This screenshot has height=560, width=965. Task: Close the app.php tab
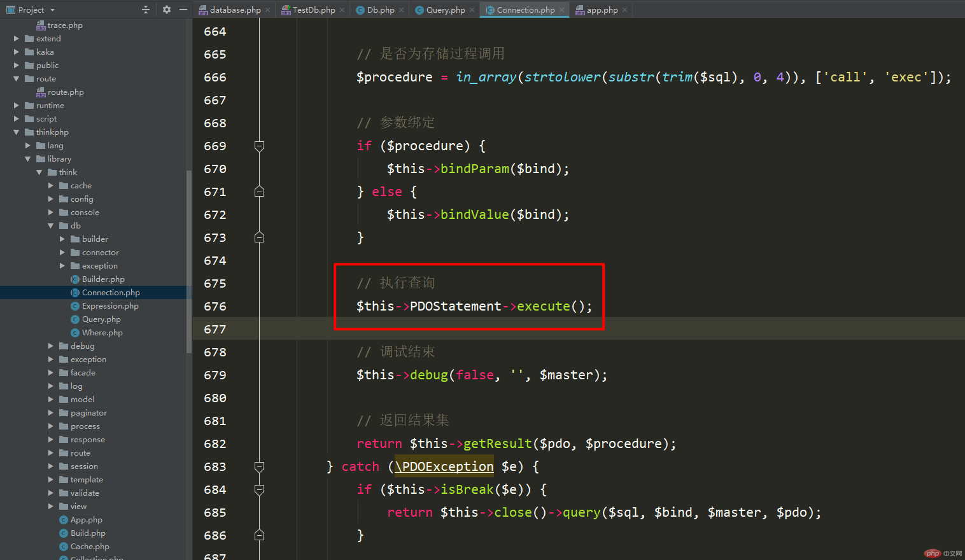(625, 10)
